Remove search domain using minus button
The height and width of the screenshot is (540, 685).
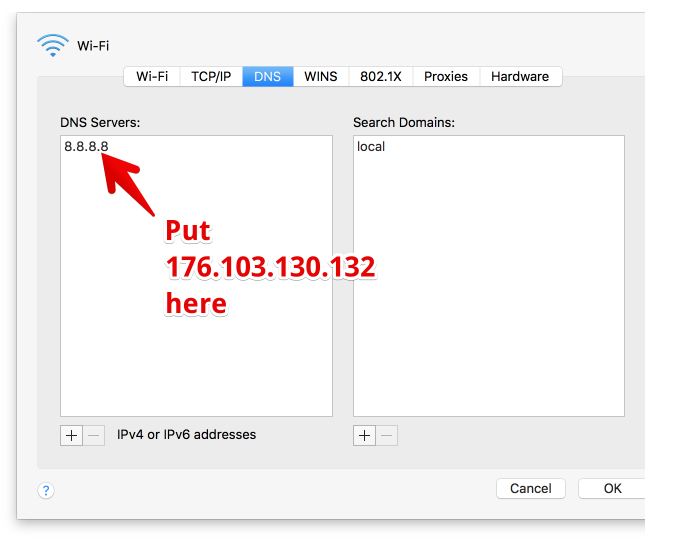pyautogui.click(x=387, y=435)
